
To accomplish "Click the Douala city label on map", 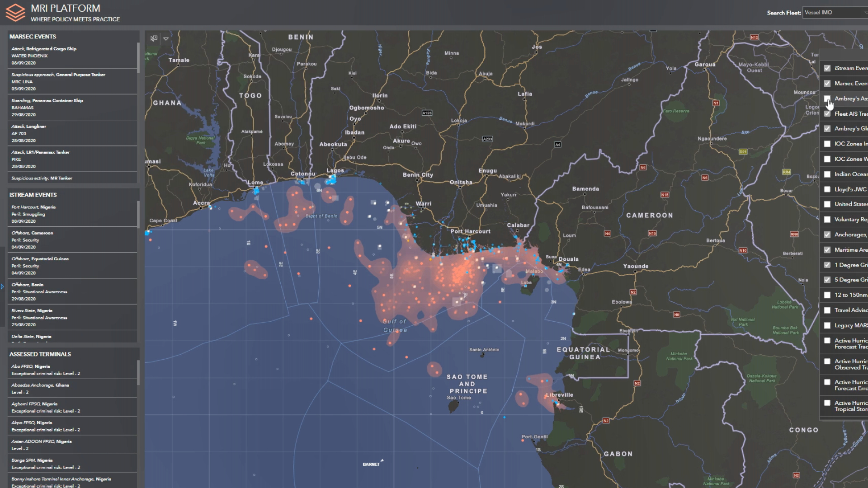I will click(x=569, y=259).
